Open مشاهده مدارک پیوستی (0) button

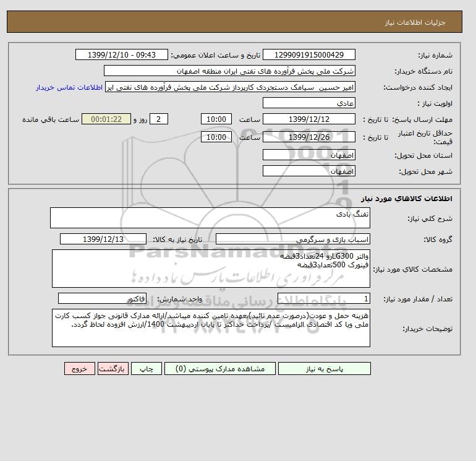click(x=220, y=369)
